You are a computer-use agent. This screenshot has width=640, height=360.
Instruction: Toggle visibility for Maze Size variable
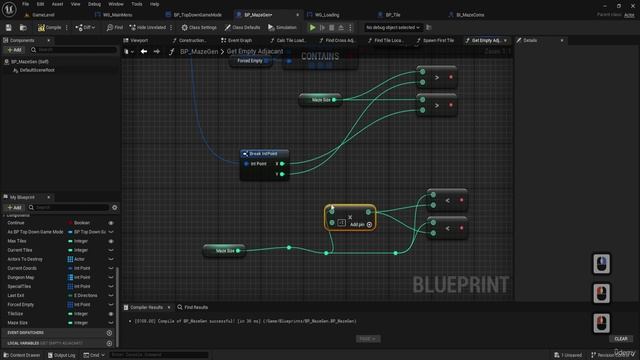[x=111, y=323]
